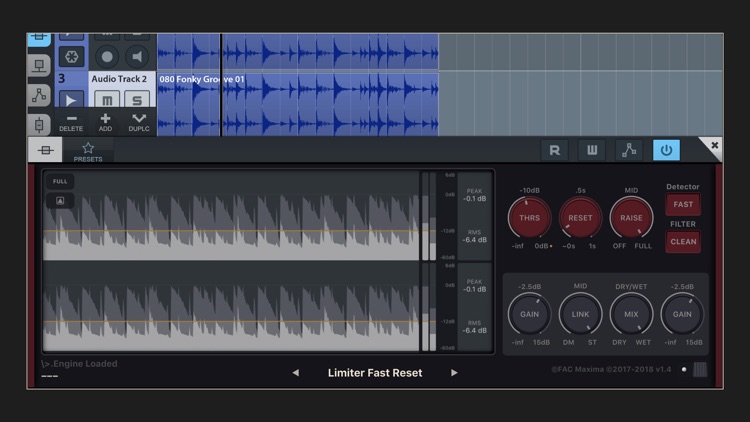
Task: Add a new track with the ADD plus button
Action: click(105, 122)
